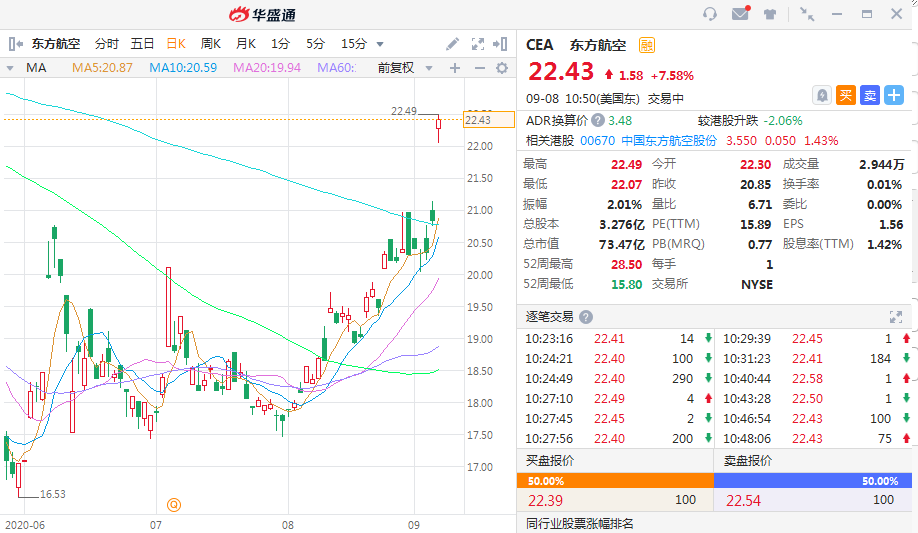Collapse the left sidebar panel icon
Image resolution: width=918 pixels, height=533 pixels.
click(x=16, y=43)
